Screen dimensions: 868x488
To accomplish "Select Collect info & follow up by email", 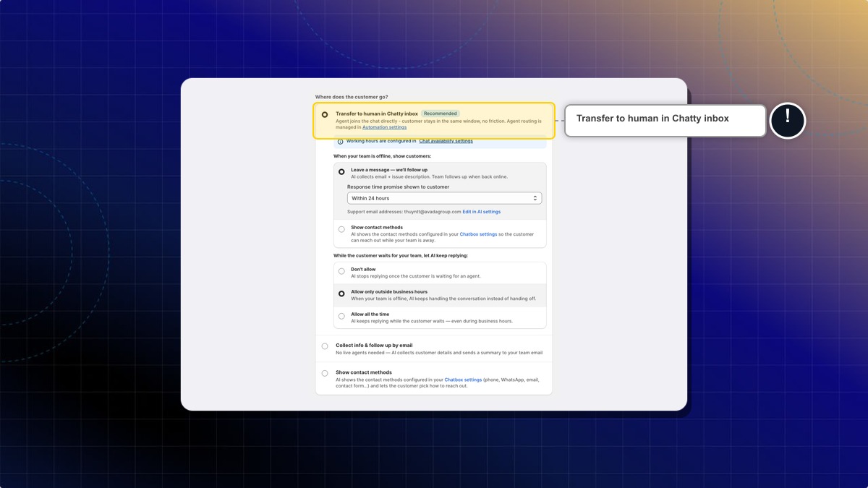I will (325, 346).
